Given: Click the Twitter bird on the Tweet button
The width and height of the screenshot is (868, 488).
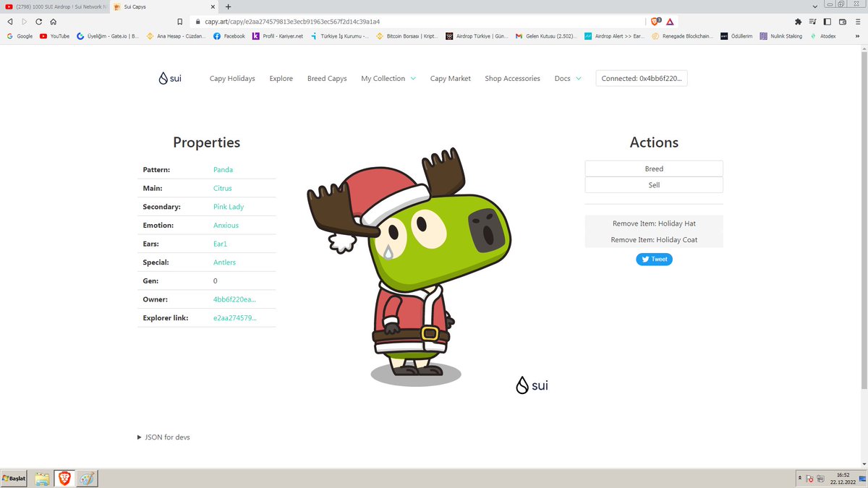Looking at the screenshot, I should (x=644, y=259).
